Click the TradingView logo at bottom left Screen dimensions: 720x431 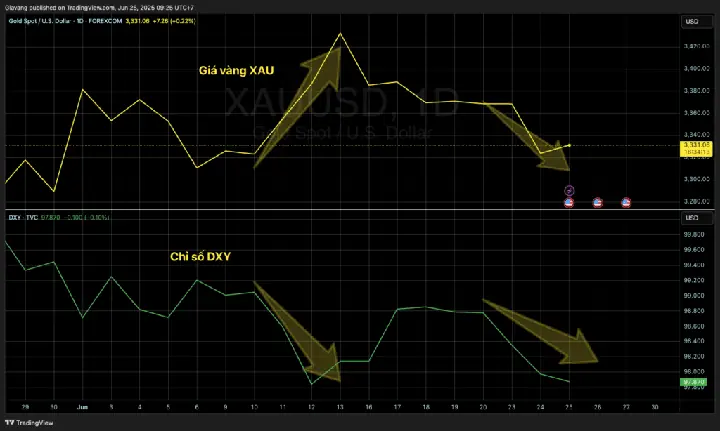29,422
